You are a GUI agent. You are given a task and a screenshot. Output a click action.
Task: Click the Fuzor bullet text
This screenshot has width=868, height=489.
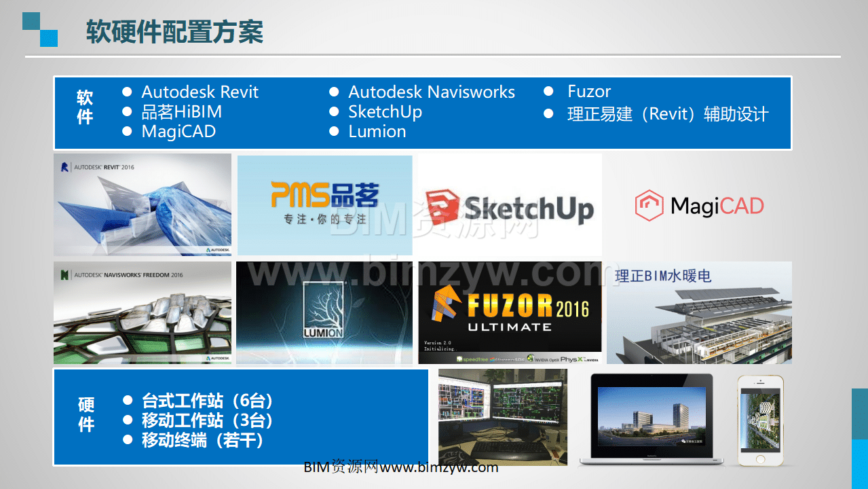coord(589,91)
